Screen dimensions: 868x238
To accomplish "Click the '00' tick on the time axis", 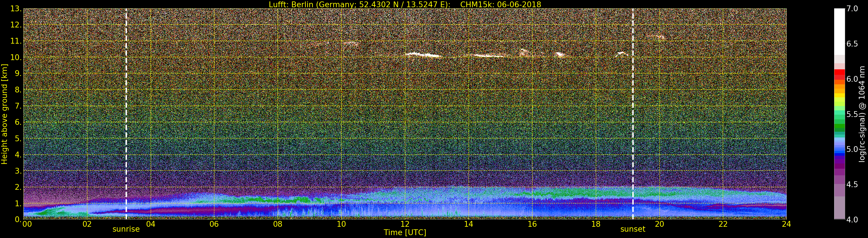I will [x=27, y=224].
